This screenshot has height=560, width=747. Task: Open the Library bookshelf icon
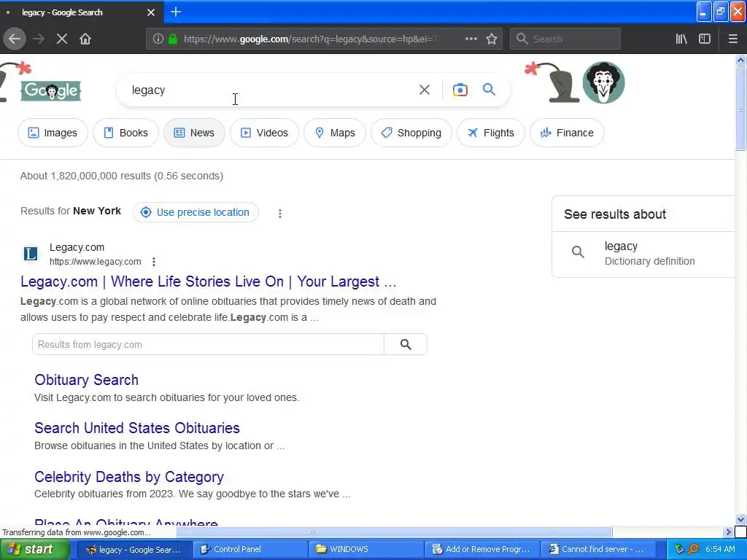point(681,39)
